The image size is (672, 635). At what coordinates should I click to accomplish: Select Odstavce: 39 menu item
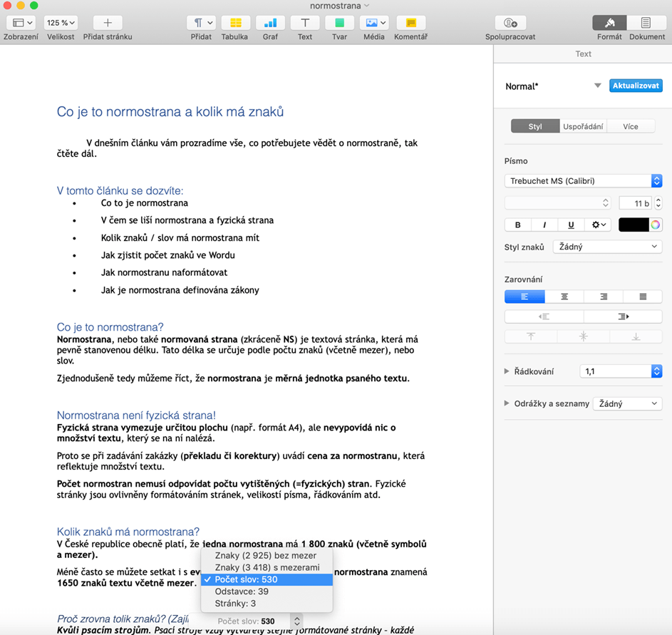click(267, 592)
